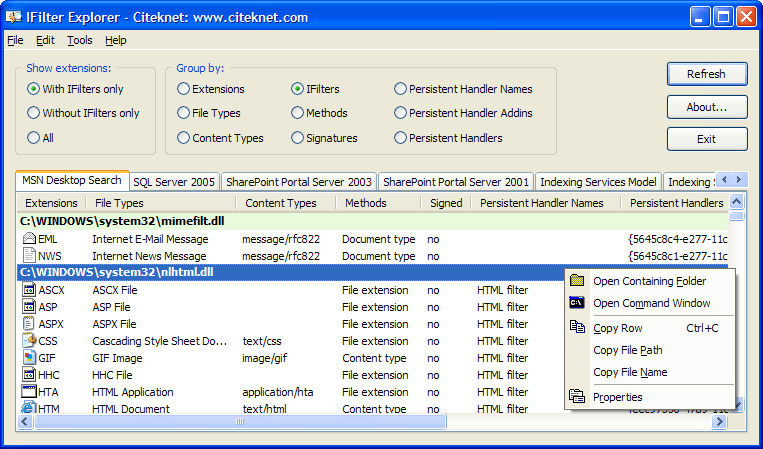Image resolution: width=763 pixels, height=449 pixels.
Task: Click the About... button
Action: 707,107
